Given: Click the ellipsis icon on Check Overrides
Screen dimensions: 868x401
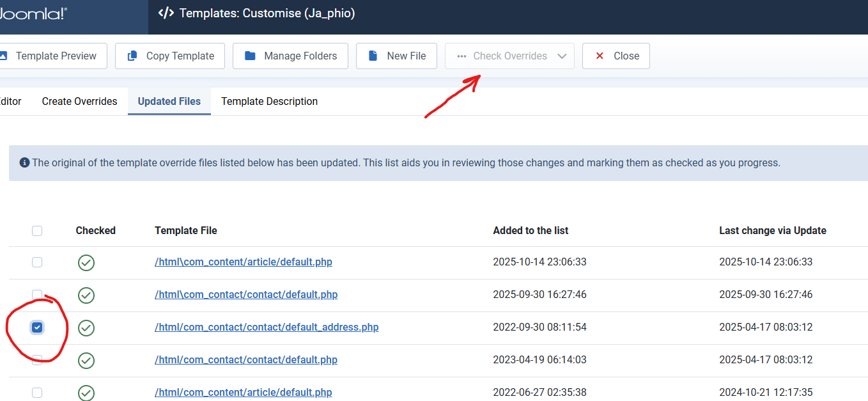Looking at the screenshot, I should 461,56.
